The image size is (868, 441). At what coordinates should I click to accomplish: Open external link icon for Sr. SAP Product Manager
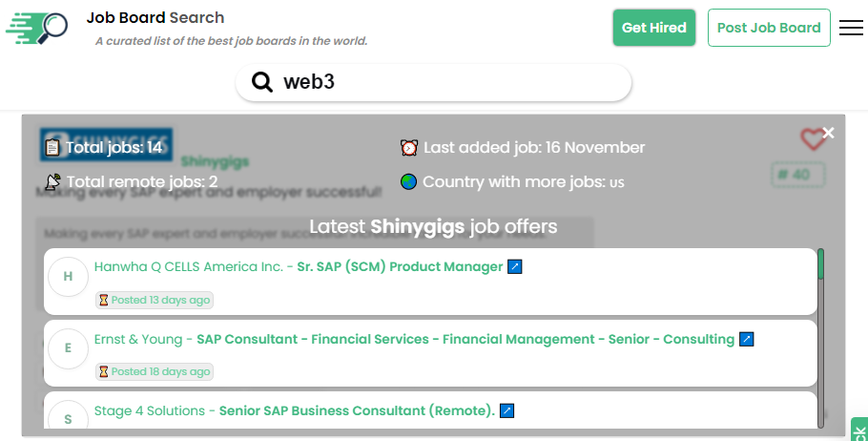tap(515, 266)
